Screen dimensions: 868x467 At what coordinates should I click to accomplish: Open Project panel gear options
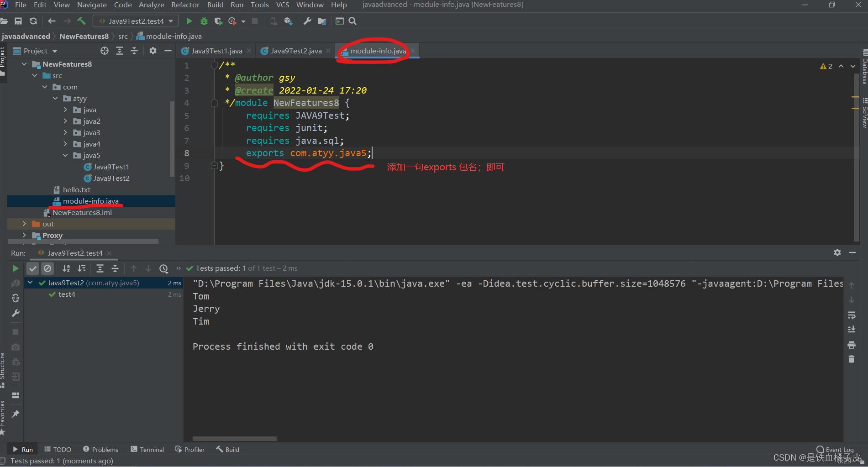point(153,51)
